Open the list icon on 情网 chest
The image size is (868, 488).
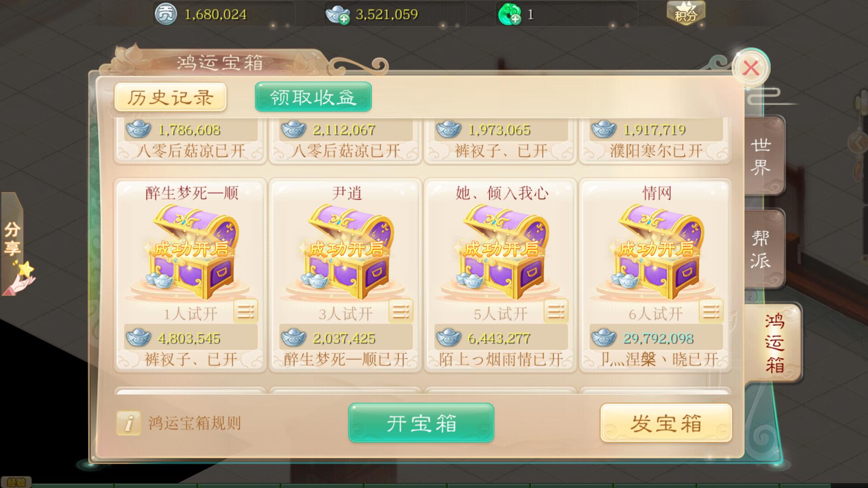[x=711, y=311]
